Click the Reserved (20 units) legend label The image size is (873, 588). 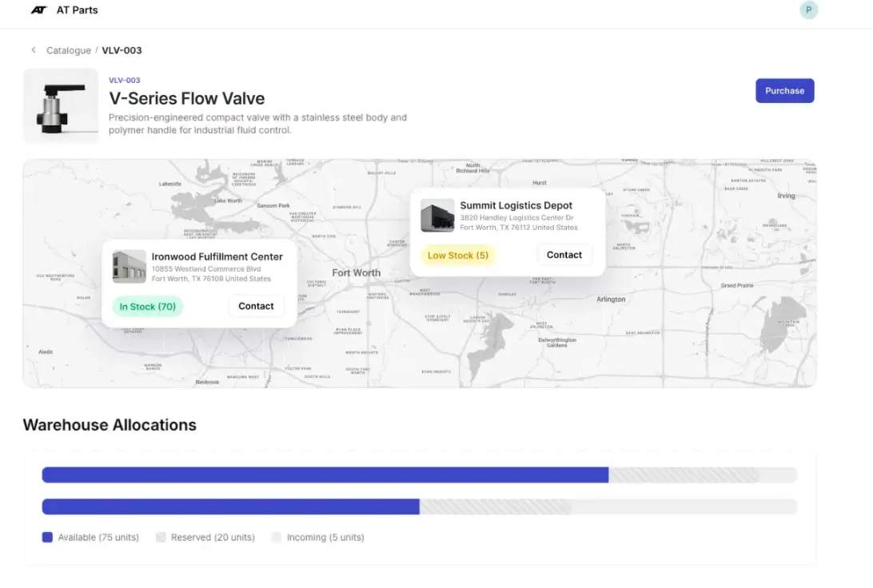click(213, 538)
